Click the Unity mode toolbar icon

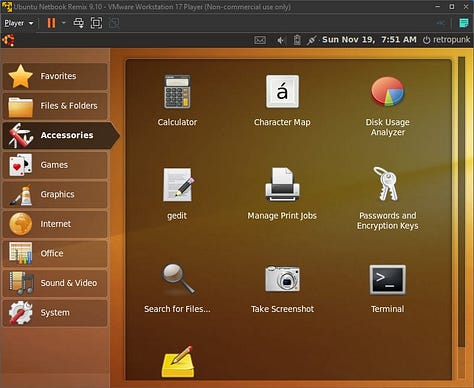[114, 23]
